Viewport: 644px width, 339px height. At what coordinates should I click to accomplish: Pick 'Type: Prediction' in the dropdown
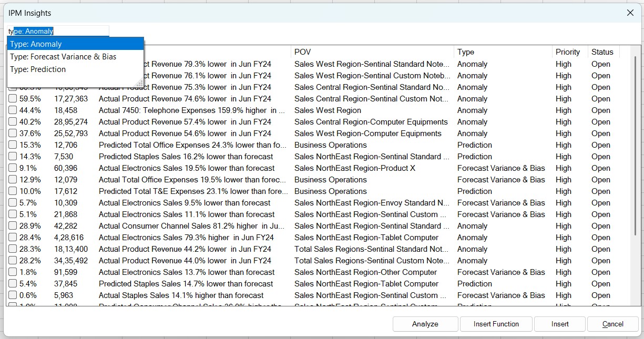pos(75,69)
